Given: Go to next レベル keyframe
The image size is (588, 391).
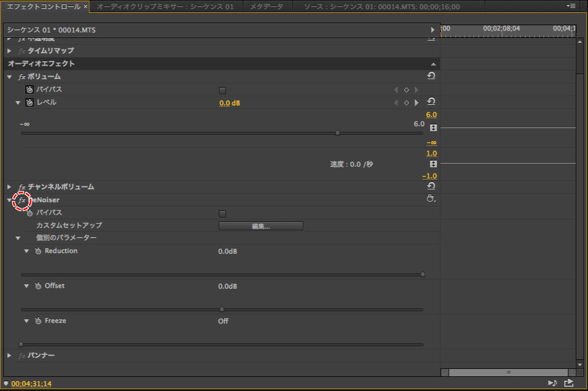Looking at the screenshot, I should pyautogui.click(x=417, y=103).
